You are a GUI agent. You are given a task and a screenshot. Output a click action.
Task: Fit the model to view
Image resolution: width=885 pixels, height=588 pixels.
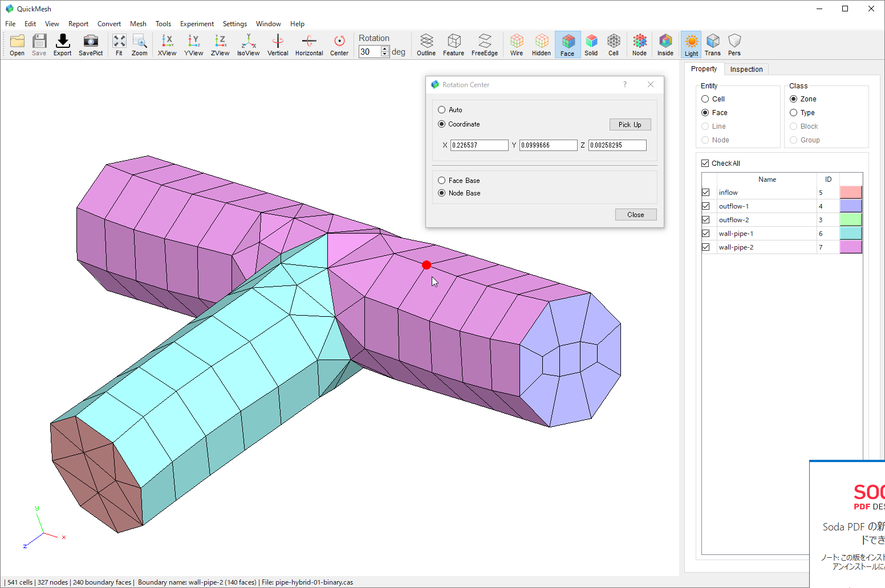tap(119, 44)
